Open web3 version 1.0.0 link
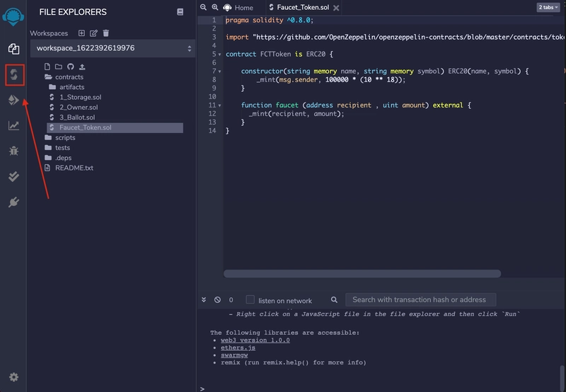566x392 pixels. point(255,340)
